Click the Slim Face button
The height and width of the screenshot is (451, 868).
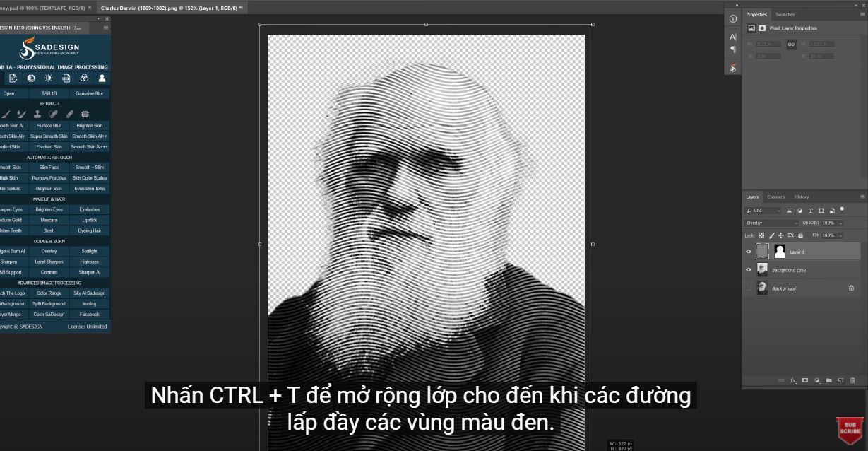pos(49,168)
